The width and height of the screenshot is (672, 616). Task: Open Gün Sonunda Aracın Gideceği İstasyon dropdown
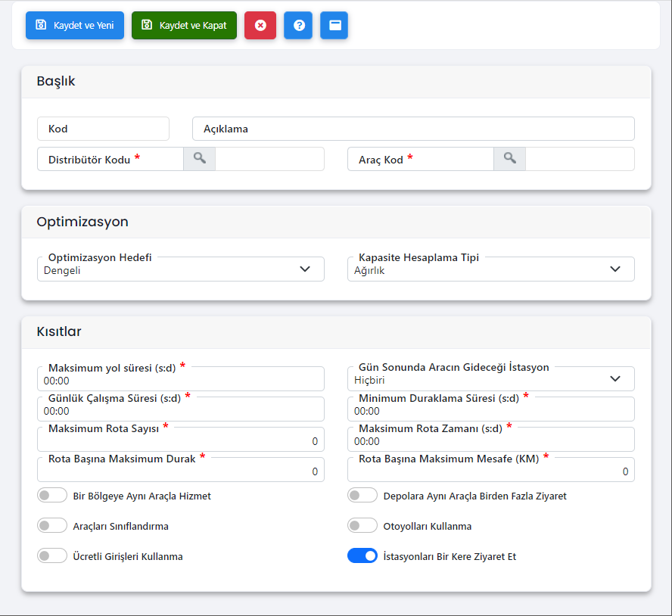point(490,379)
